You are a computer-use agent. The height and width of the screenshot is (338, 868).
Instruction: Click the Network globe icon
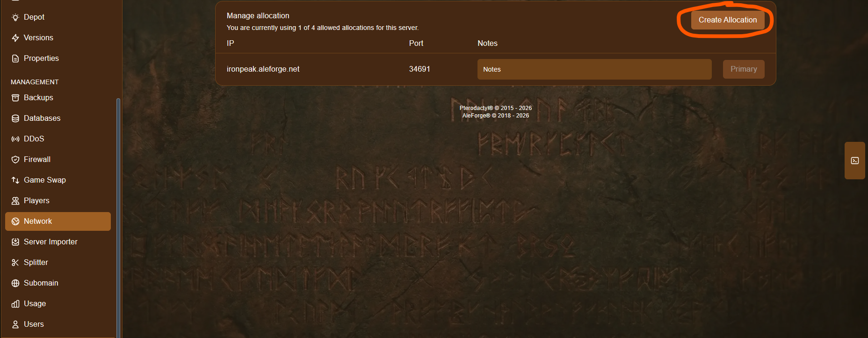click(15, 221)
